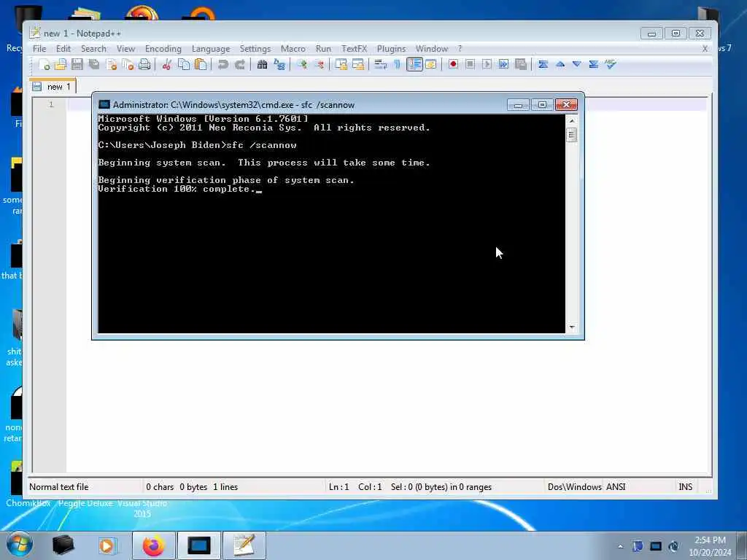This screenshot has height=560, width=747.
Task: Open the Language menu
Action: (x=211, y=49)
